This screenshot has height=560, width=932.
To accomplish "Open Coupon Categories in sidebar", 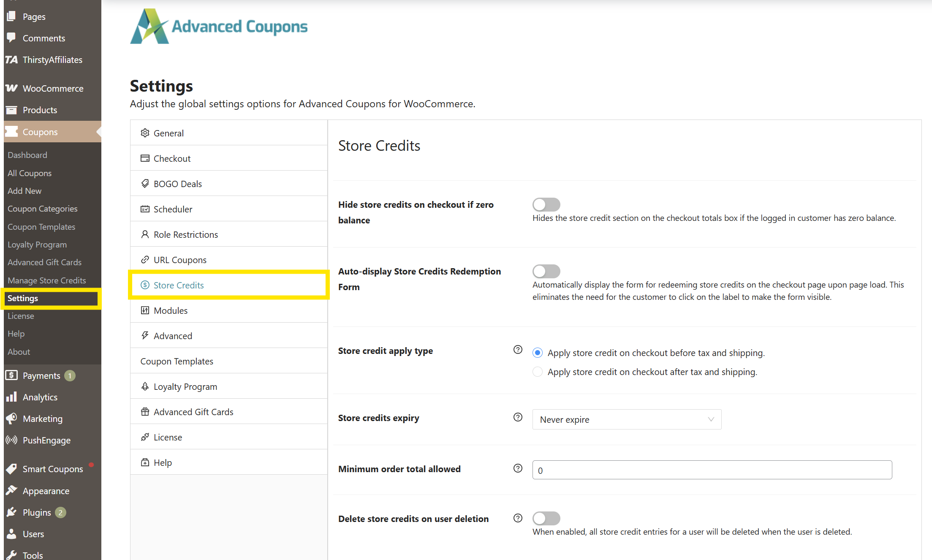I will [x=43, y=209].
